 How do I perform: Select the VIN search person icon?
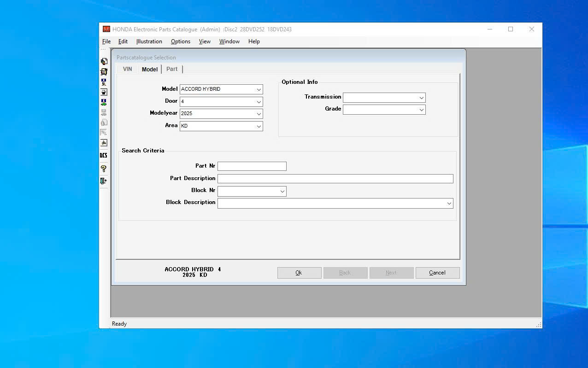point(104,82)
